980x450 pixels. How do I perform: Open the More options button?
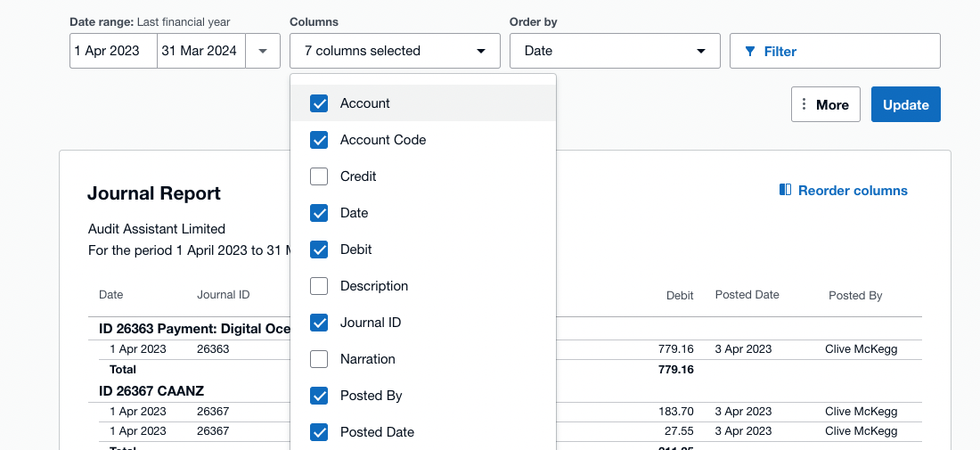pos(826,104)
